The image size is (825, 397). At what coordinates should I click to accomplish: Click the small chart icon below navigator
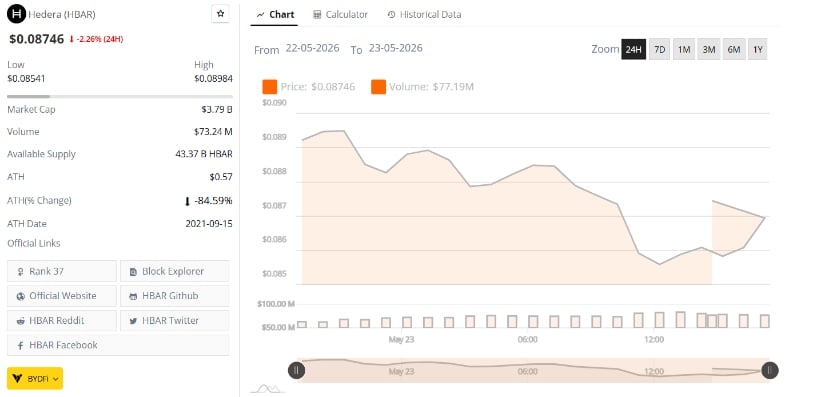(x=267, y=389)
